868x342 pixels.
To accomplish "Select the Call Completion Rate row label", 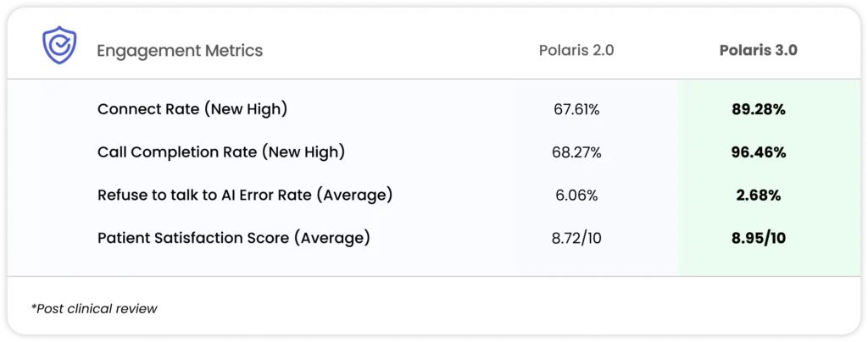I will 221,152.
